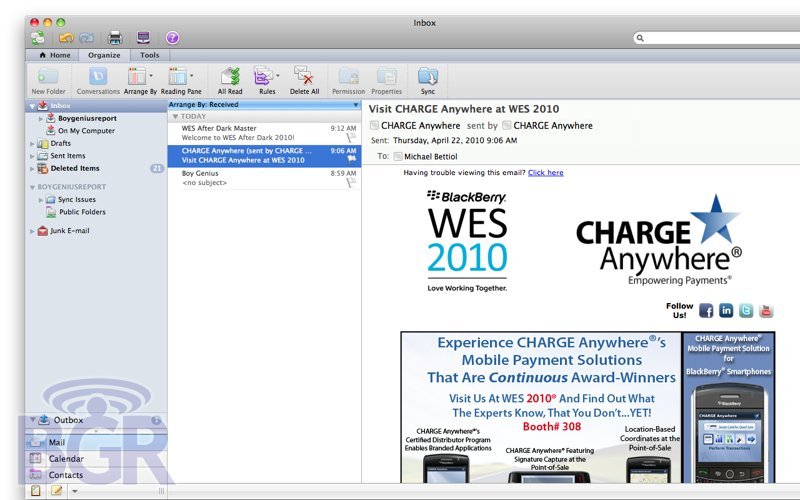Follow the "Click here" link in email
800x500 pixels.
545,172
